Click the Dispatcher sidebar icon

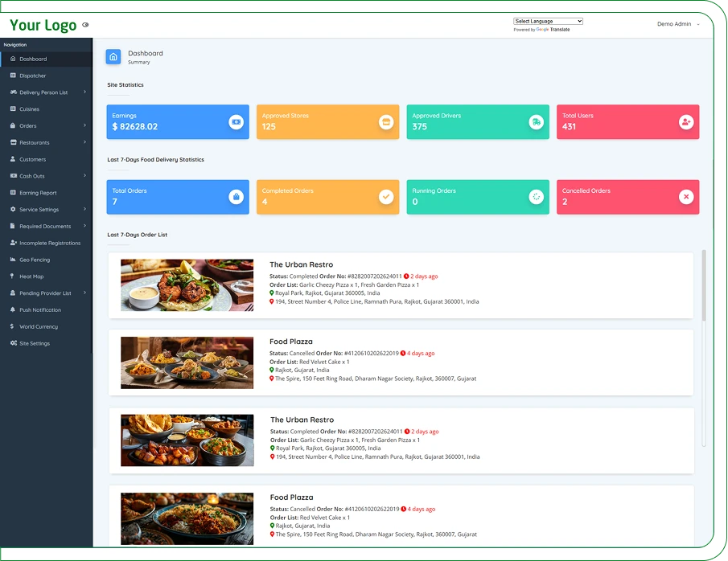[x=13, y=76]
